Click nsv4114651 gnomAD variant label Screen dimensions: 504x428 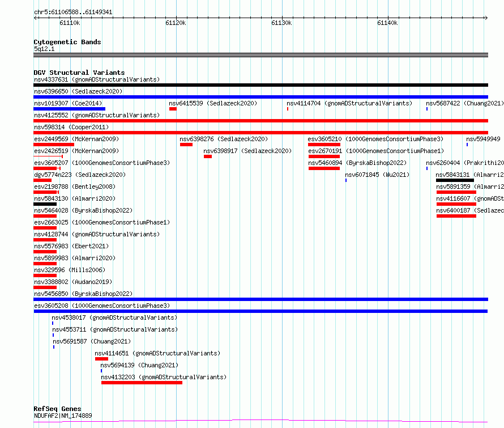coord(157,353)
